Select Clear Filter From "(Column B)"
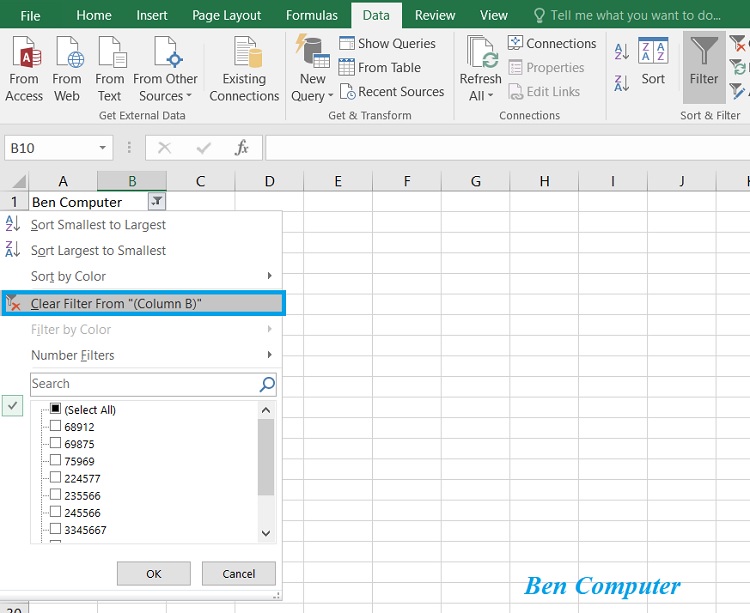 pyautogui.click(x=143, y=303)
